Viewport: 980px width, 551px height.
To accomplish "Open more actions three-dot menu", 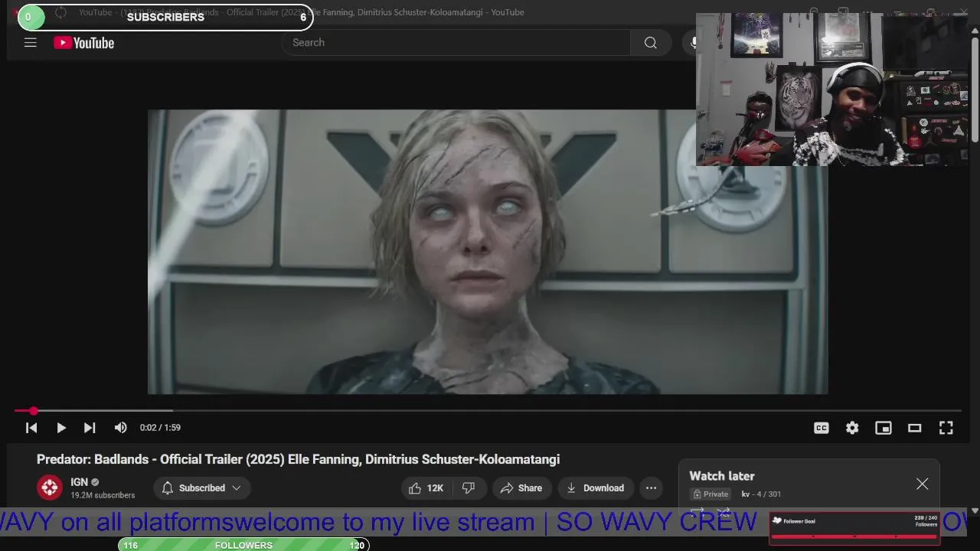I will (651, 487).
